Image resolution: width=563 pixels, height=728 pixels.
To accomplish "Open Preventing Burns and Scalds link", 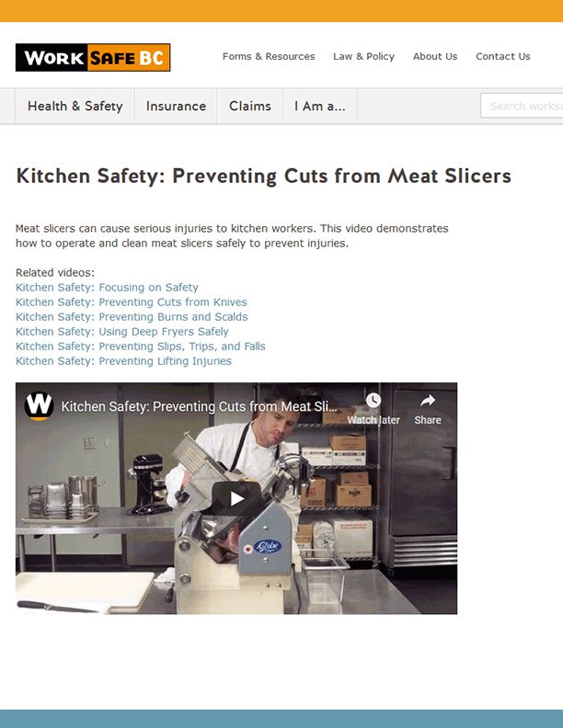I will (x=132, y=317).
